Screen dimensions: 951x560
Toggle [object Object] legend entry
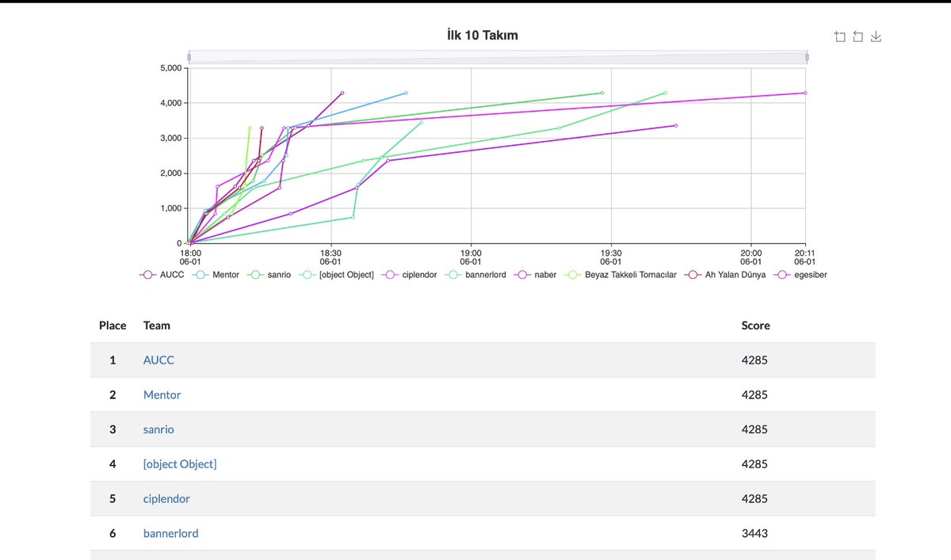337,275
